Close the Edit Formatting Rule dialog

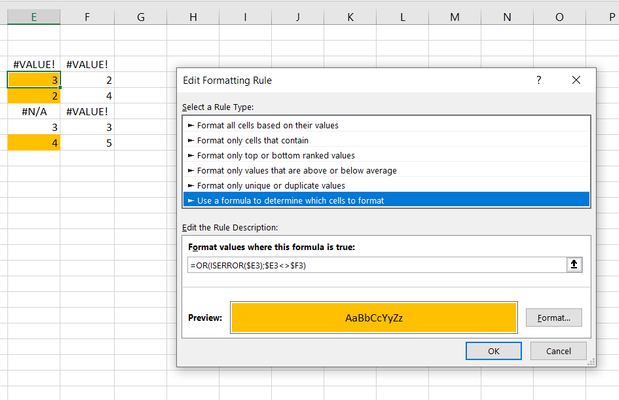point(576,80)
